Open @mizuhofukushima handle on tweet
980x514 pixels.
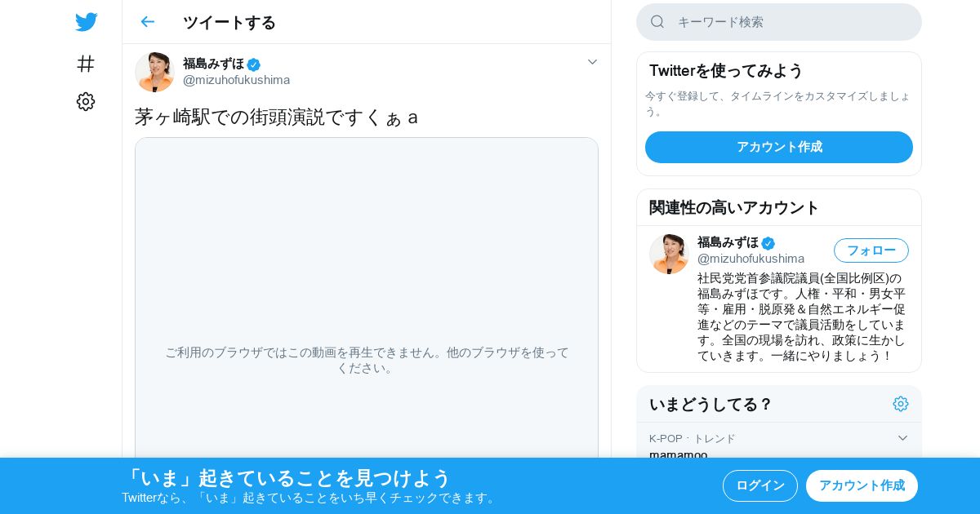point(236,80)
